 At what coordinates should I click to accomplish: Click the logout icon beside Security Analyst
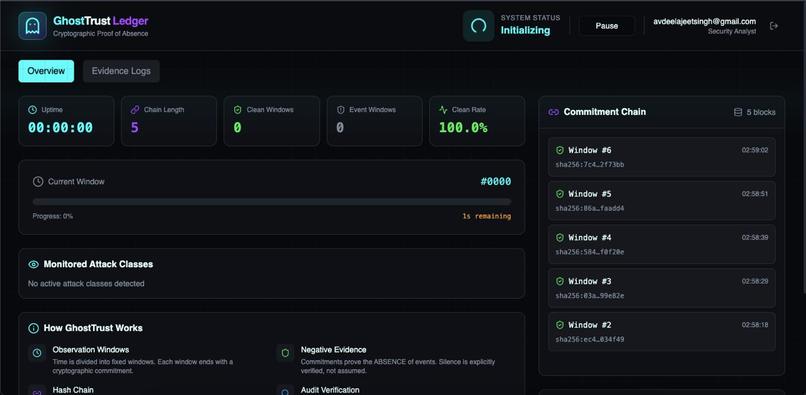pos(774,26)
